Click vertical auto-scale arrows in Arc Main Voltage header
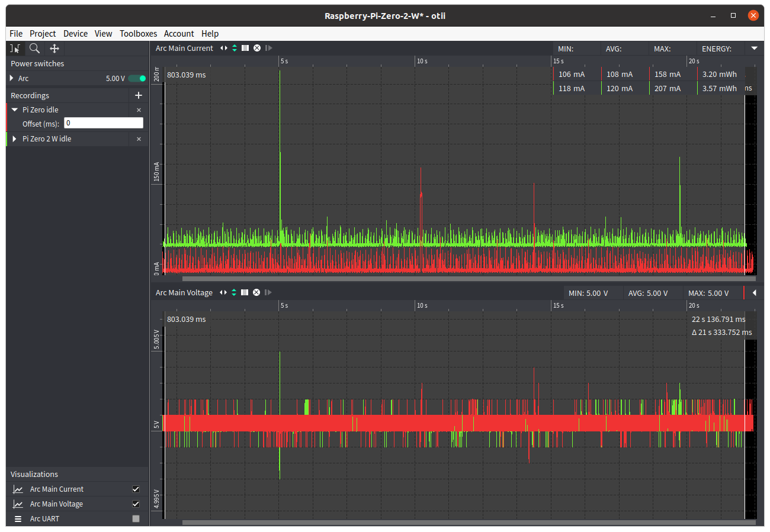The width and height of the screenshot is (770, 532). (234, 292)
